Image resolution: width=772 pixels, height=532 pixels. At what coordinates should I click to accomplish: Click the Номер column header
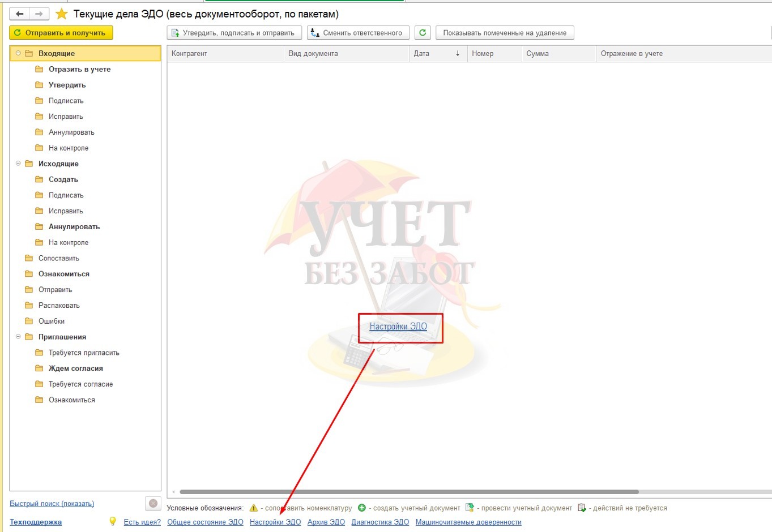[x=494, y=54]
